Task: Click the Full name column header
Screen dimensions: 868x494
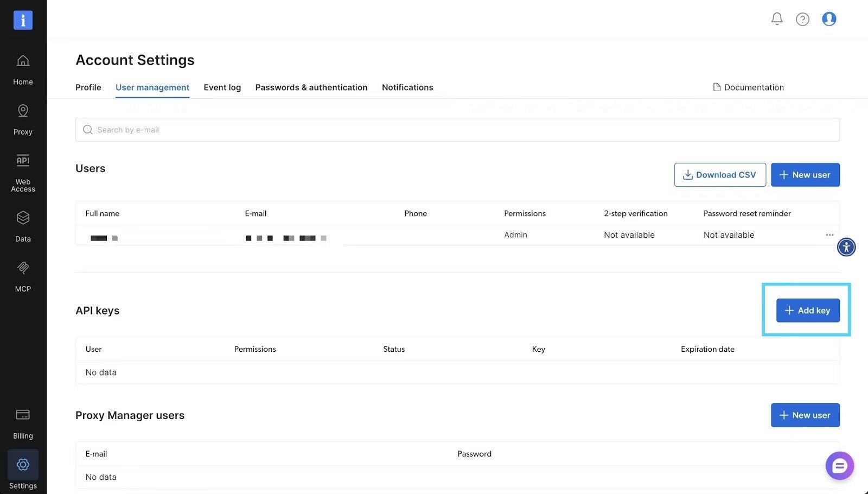Action: coord(103,213)
